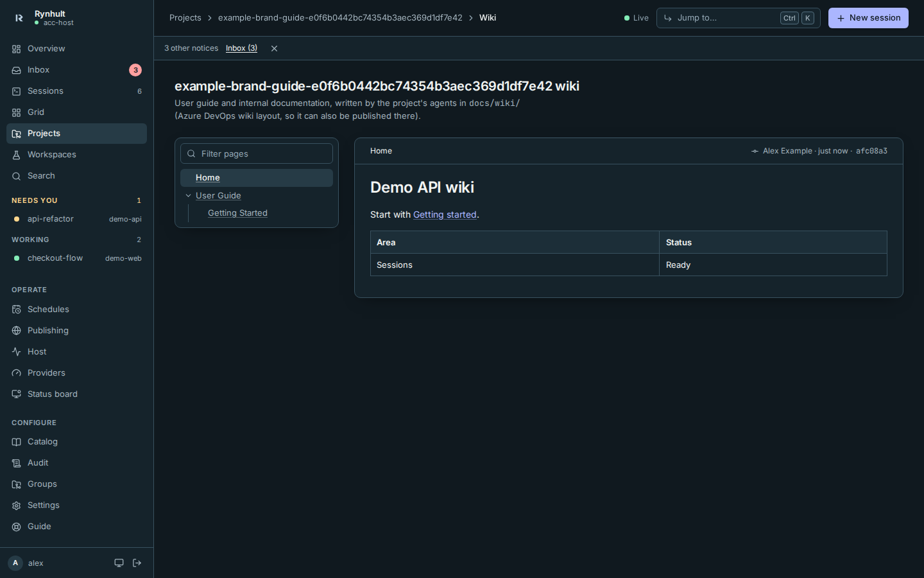Click the Live status indicator
The height and width of the screenshot is (578, 924).
637,18
